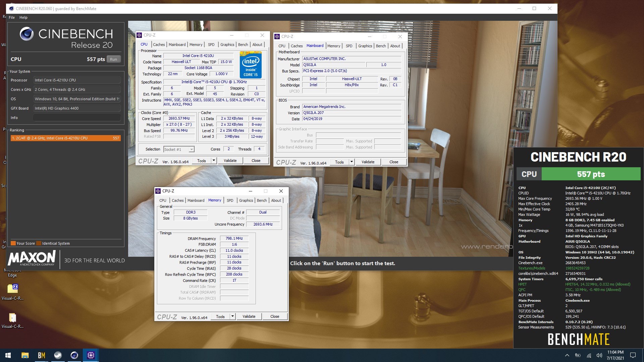Screen dimensions: 644x362
Task: Open Graphics tab in CPU window
Action: click(x=227, y=45)
